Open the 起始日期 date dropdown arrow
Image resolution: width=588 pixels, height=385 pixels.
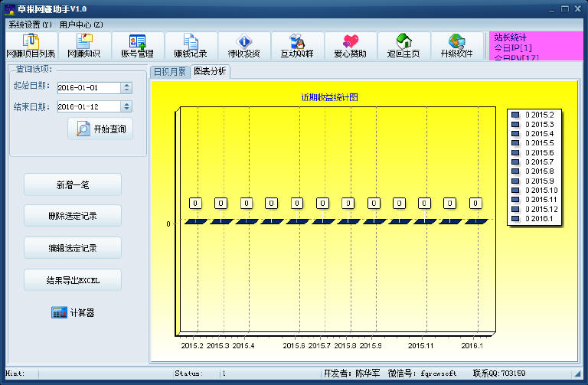pyautogui.click(x=126, y=88)
